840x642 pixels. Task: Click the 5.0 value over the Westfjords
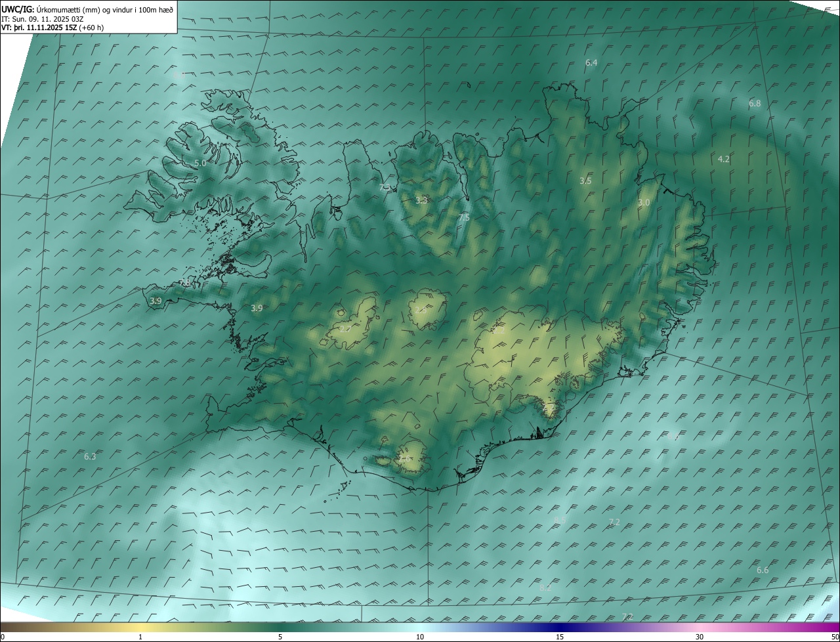[x=200, y=163]
